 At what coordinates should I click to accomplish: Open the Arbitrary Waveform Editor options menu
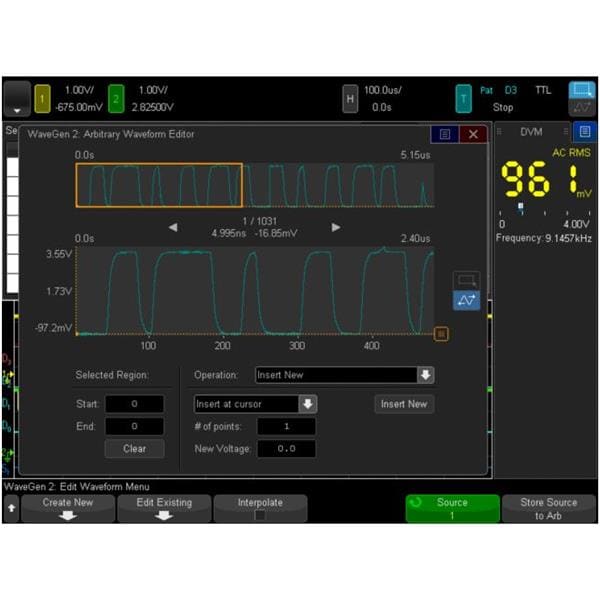tap(445, 134)
